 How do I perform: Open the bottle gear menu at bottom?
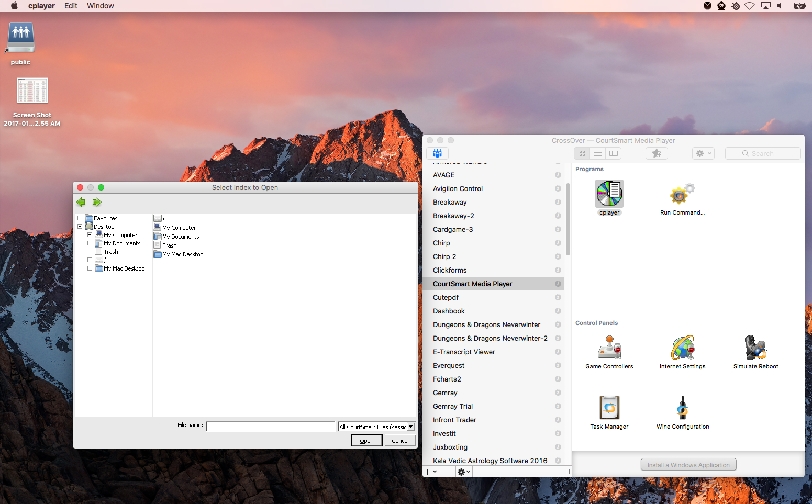coord(464,472)
